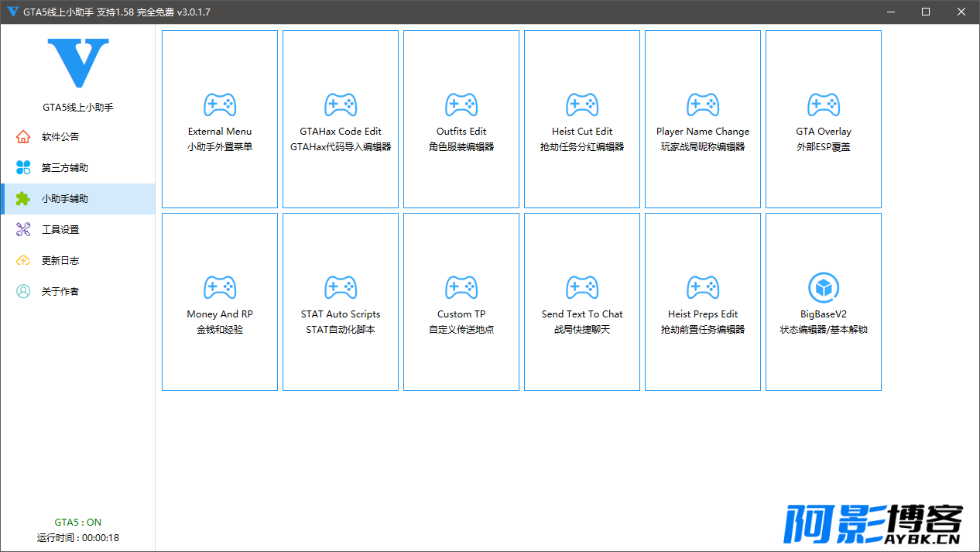
Task: Click the 战局快捷聊天 subtitle text
Action: click(582, 330)
